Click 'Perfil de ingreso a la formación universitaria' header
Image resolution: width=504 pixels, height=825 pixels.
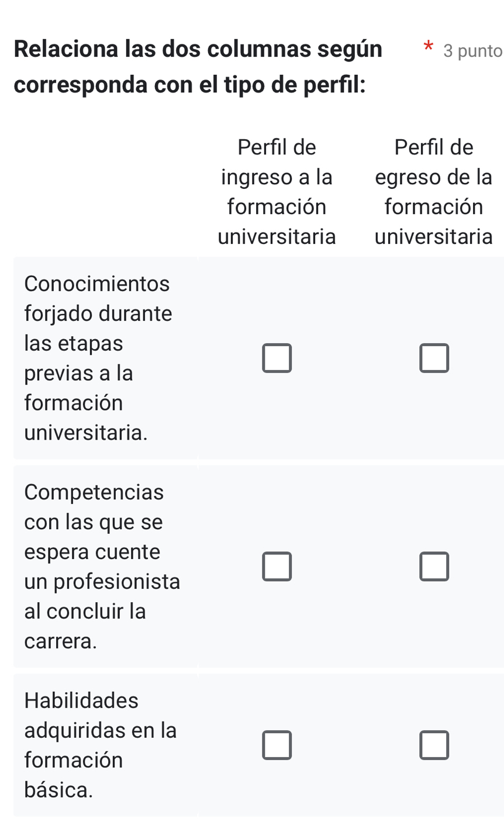pyautogui.click(x=277, y=192)
